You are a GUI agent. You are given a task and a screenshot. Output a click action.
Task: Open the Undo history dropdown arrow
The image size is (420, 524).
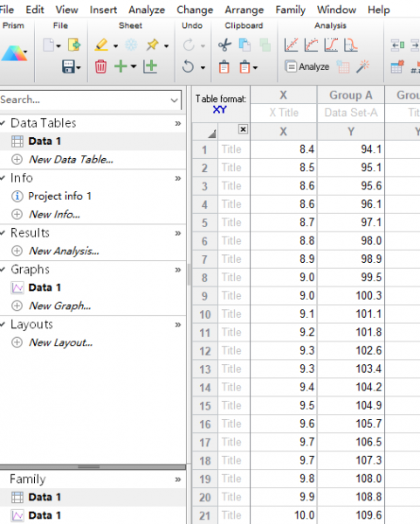tap(203, 68)
